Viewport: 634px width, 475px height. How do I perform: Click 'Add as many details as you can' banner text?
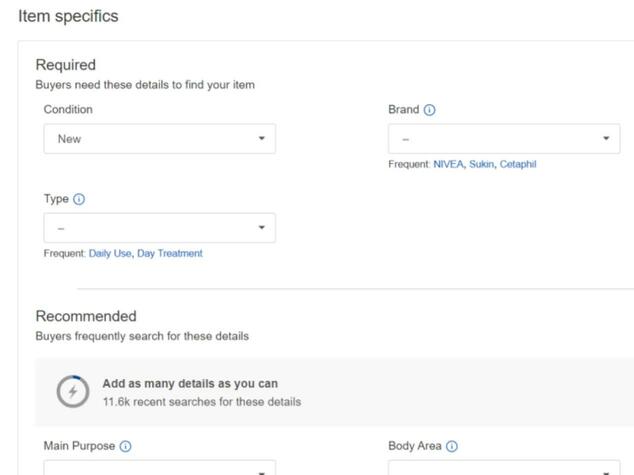(x=190, y=384)
